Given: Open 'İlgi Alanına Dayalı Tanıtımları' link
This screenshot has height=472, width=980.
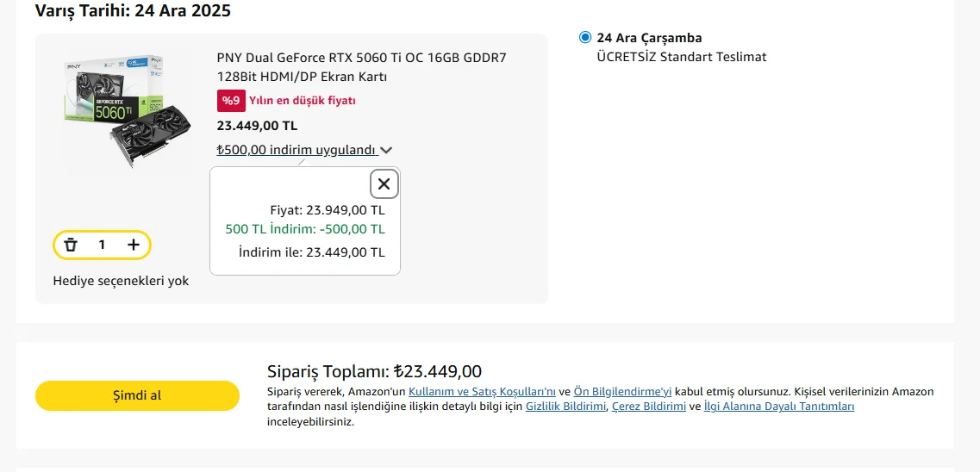Looking at the screenshot, I should click(778, 407).
